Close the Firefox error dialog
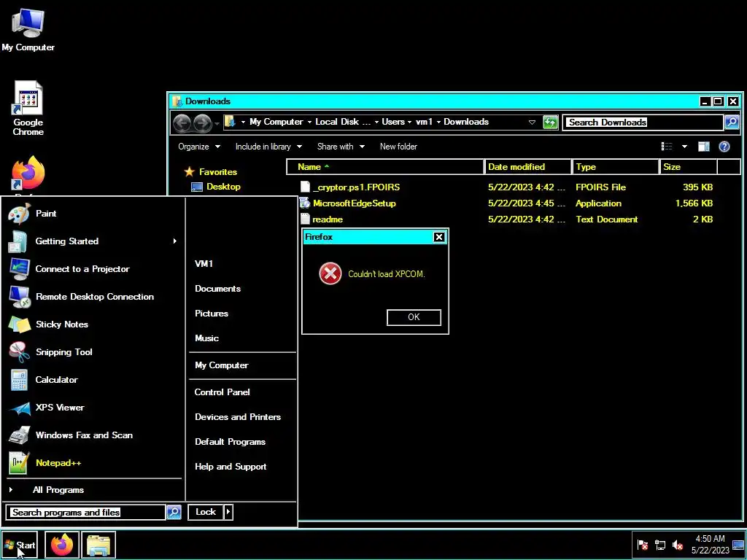The height and width of the screenshot is (560, 747). tap(438, 237)
